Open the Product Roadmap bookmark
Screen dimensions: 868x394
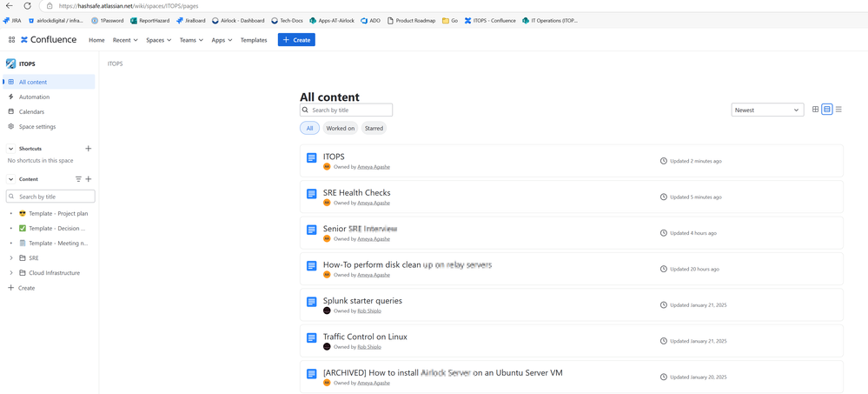411,21
